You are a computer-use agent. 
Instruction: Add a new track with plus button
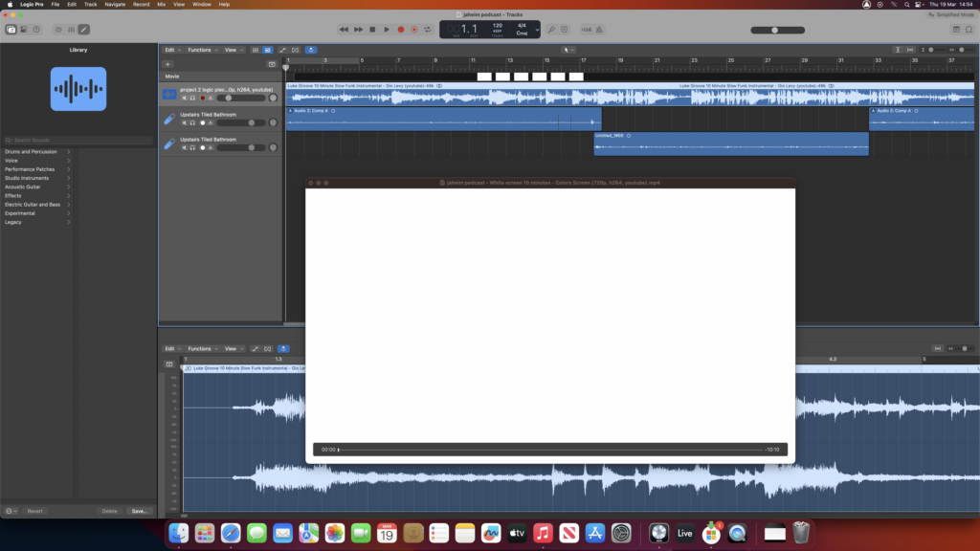point(168,64)
